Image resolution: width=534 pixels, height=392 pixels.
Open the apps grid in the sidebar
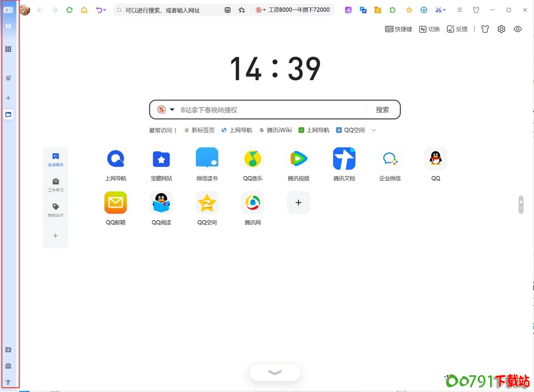coord(8,49)
